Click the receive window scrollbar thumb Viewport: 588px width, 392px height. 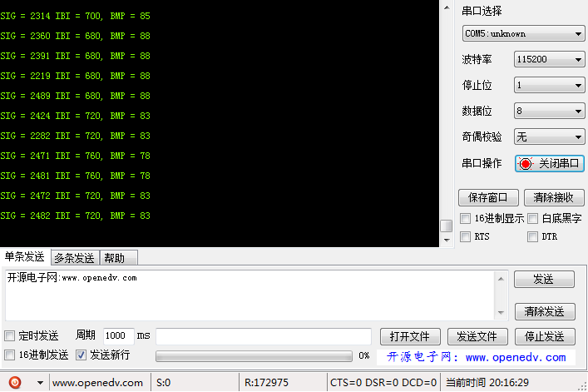pyautogui.click(x=447, y=226)
